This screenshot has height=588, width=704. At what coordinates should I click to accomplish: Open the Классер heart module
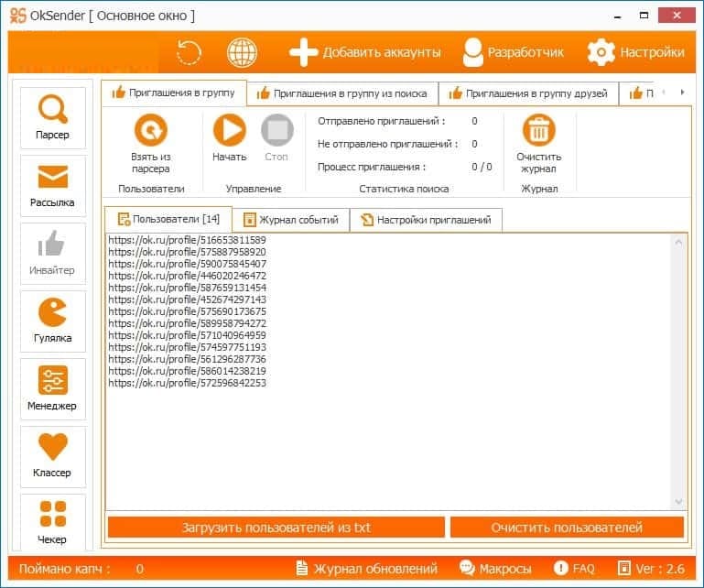[x=52, y=456]
